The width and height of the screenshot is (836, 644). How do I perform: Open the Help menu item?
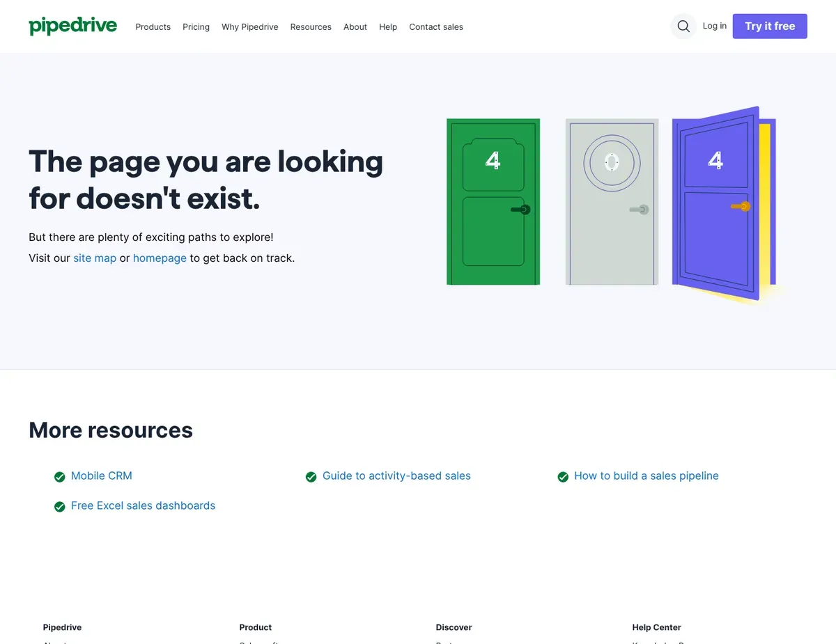pyautogui.click(x=388, y=27)
